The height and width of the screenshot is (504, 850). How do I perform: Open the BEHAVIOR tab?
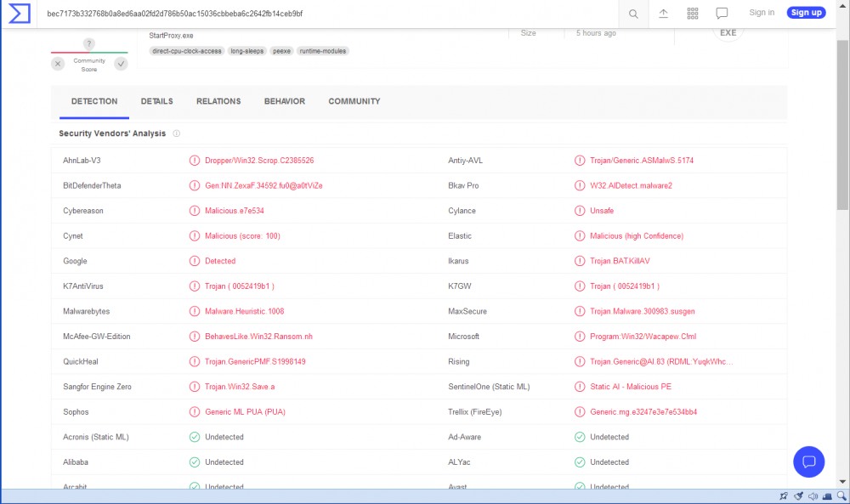tap(284, 101)
